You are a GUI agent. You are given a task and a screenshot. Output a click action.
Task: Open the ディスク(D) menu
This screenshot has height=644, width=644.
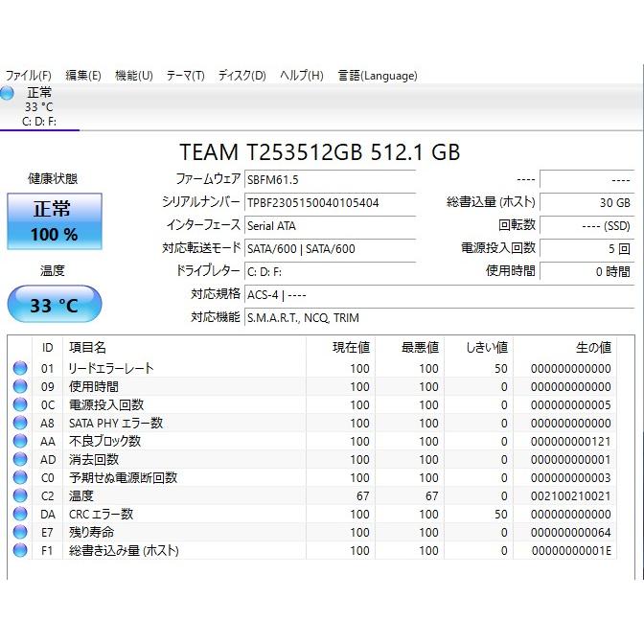point(241,76)
